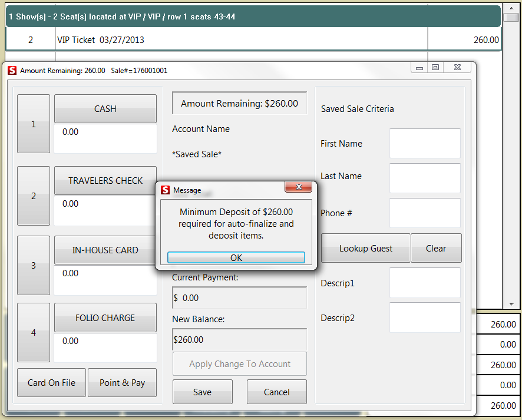Click into the Phone # field
The height and width of the screenshot is (420, 522).
(x=425, y=213)
